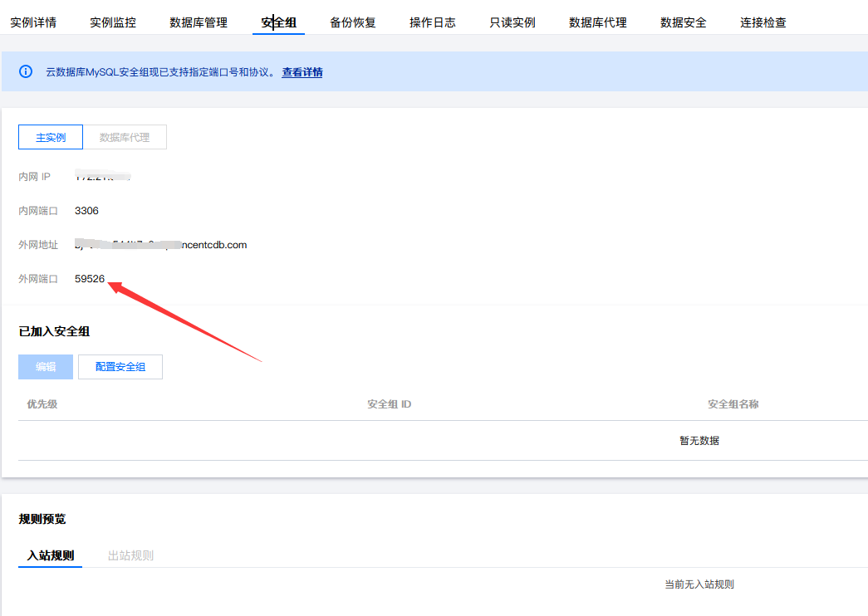This screenshot has height=616, width=868.
Task: Open the 实例详情 tab
Action: point(33,22)
